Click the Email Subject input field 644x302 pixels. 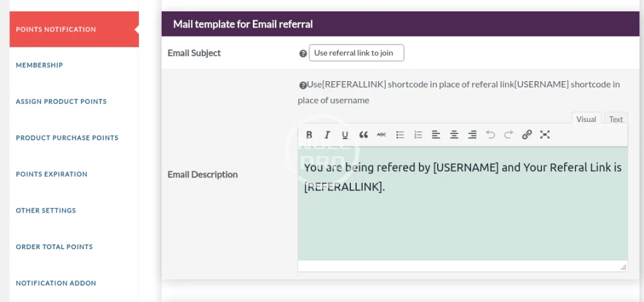356,53
